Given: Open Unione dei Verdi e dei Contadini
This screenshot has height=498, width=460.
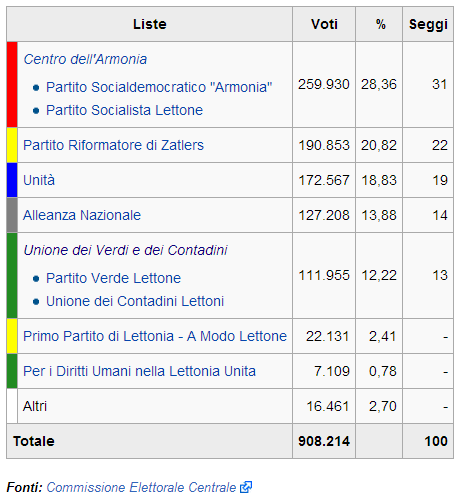Looking at the screenshot, I should point(126,250).
